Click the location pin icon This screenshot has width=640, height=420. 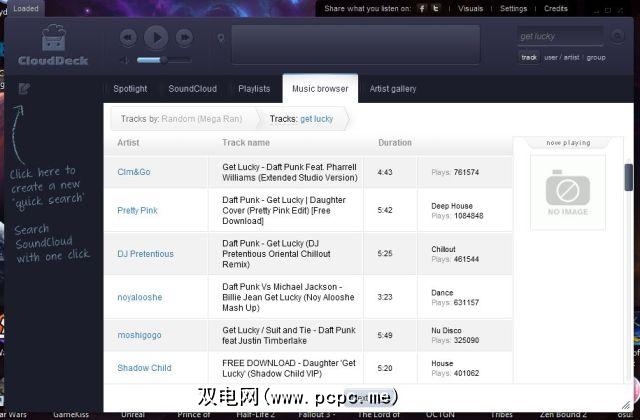pos(221,38)
